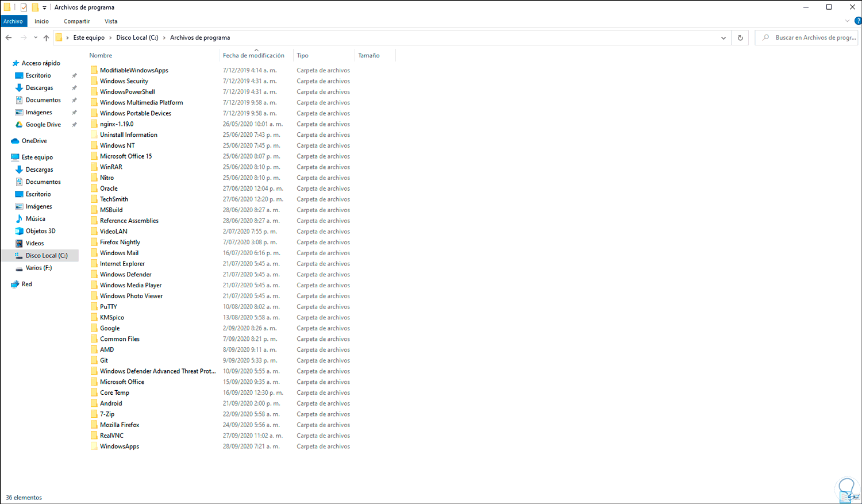Select the Common Files folder name
This screenshot has width=862, height=504.
pos(120,339)
